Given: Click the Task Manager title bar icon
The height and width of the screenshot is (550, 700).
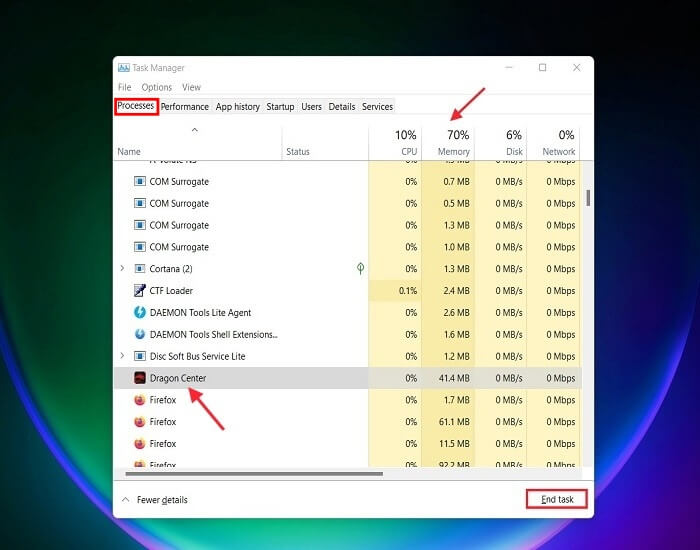Looking at the screenshot, I should [x=124, y=67].
